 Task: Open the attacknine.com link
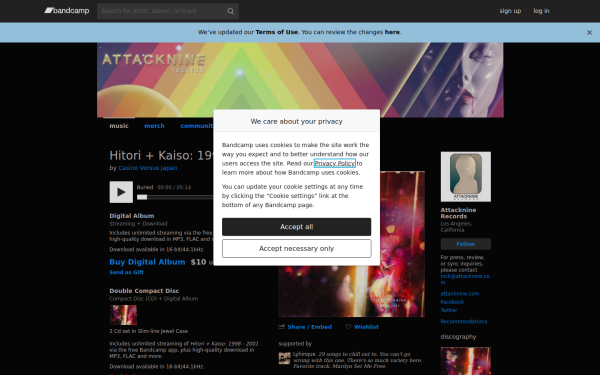(x=460, y=294)
